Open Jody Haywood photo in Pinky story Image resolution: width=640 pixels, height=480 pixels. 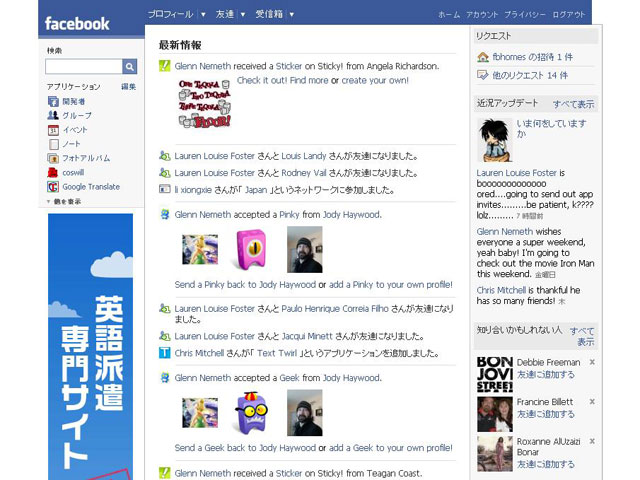304,249
